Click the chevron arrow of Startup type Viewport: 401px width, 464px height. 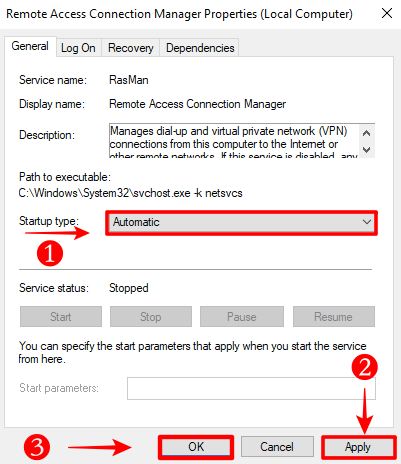point(367,222)
